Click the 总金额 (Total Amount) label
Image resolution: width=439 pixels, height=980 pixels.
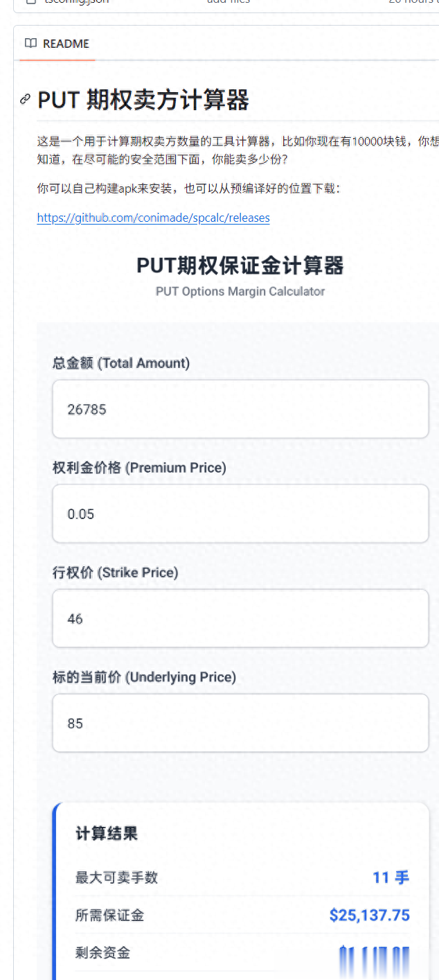click(121, 363)
